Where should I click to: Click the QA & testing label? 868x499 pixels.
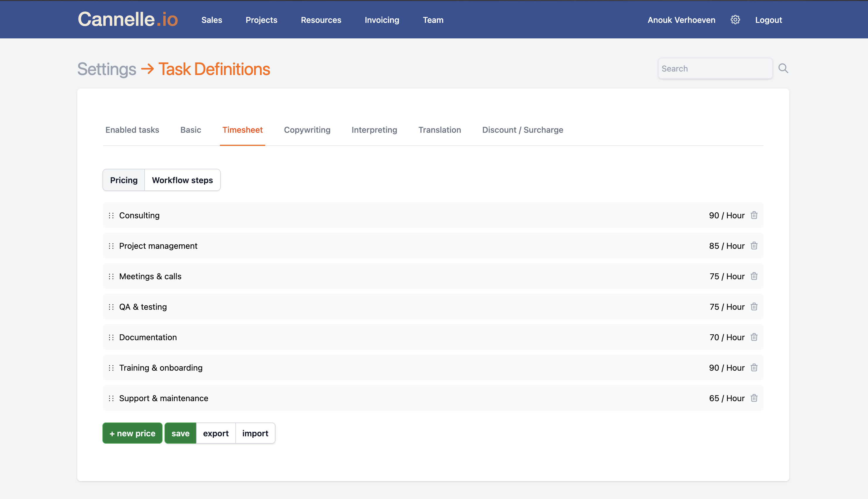point(143,307)
